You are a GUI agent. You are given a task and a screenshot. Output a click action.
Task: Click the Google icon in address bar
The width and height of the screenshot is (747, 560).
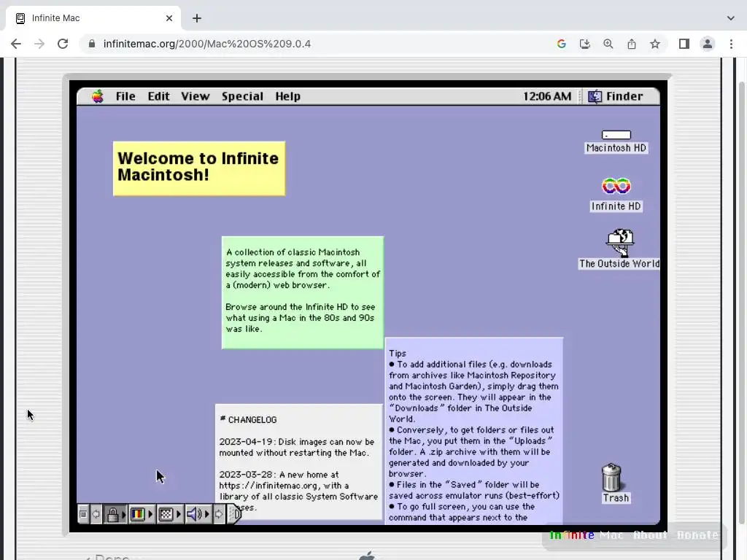pos(562,44)
